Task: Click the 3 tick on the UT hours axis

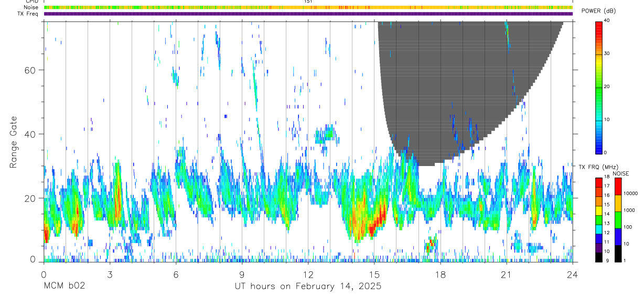Action: coord(110,274)
